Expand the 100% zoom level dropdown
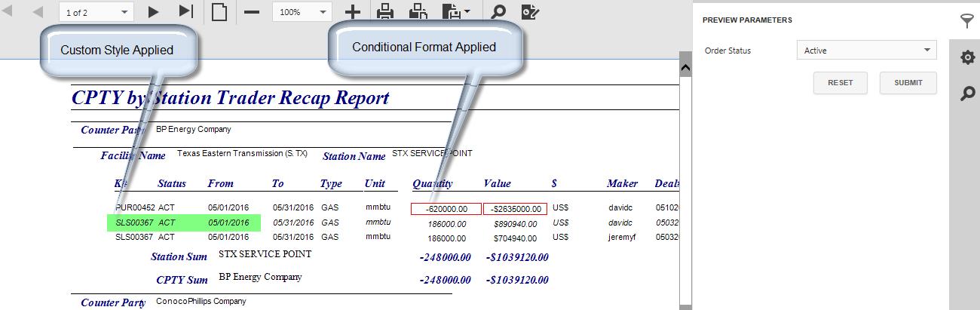Screen dimensions: 980x310 coord(323,13)
